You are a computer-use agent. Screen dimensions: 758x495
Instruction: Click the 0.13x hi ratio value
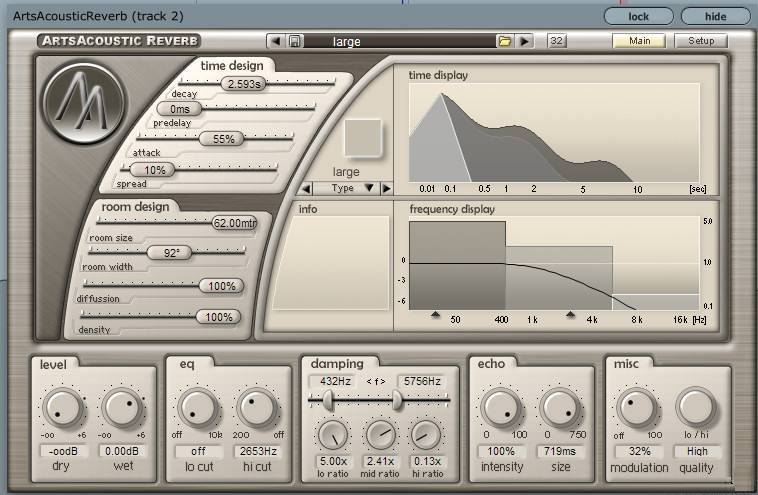click(x=427, y=462)
